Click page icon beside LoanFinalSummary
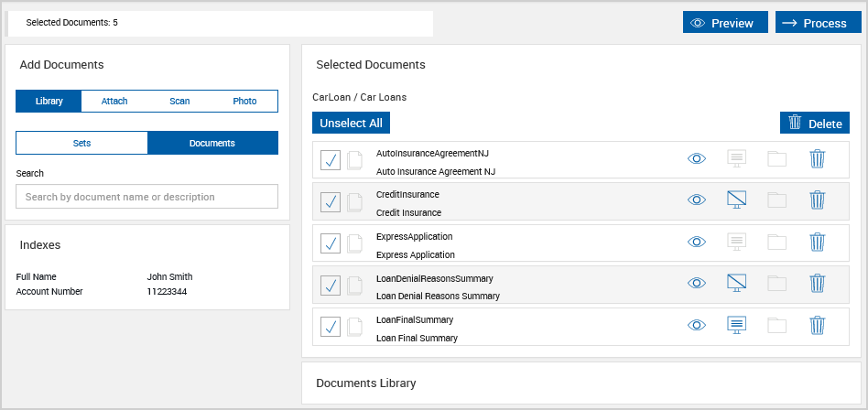This screenshot has height=410, width=868. click(x=354, y=327)
